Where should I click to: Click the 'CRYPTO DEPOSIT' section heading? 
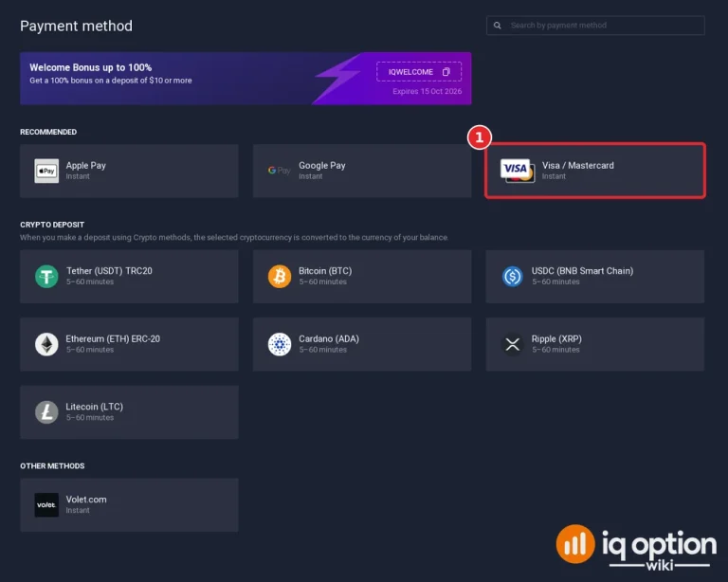tap(52, 225)
